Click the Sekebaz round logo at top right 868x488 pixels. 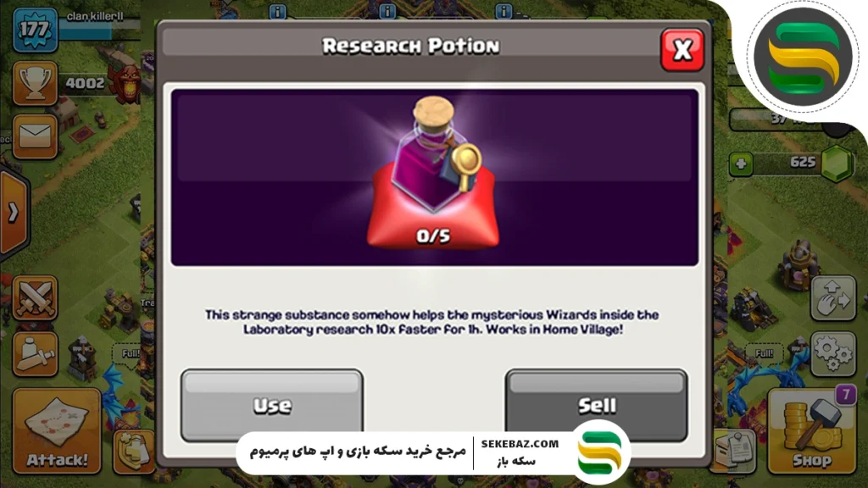802,56
